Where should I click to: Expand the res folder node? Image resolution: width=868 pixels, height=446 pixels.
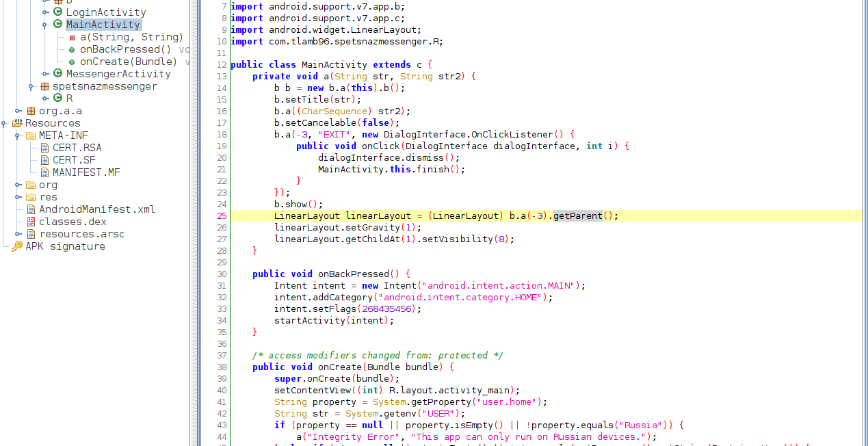(18, 197)
